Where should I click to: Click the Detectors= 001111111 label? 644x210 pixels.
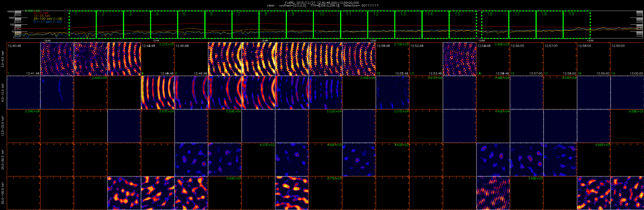361,6
